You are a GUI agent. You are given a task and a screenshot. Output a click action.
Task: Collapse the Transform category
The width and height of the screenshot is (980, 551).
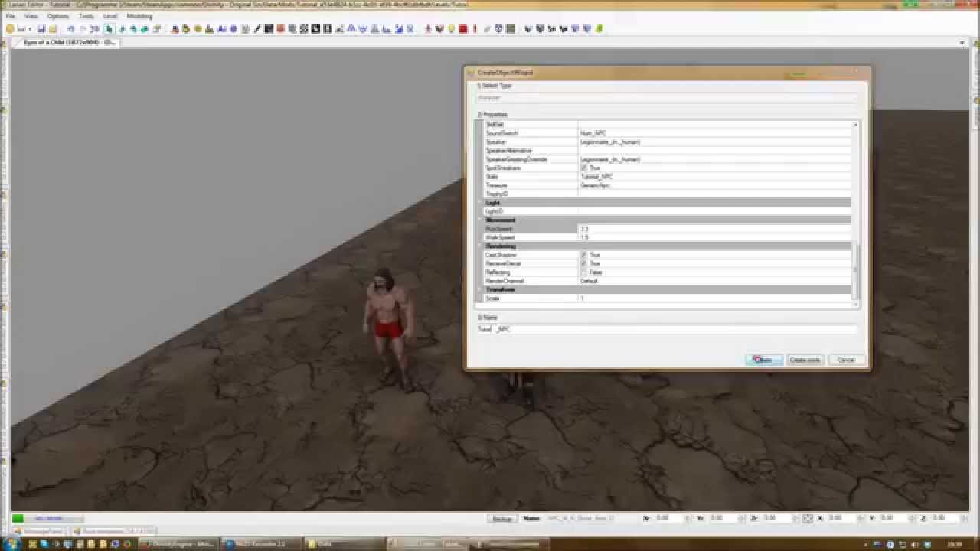click(481, 290)
